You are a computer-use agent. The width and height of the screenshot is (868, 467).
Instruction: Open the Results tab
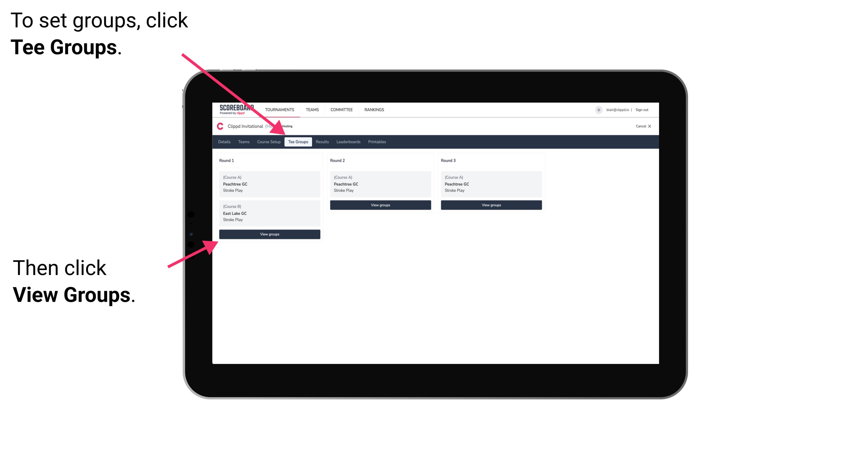(321, 142)
